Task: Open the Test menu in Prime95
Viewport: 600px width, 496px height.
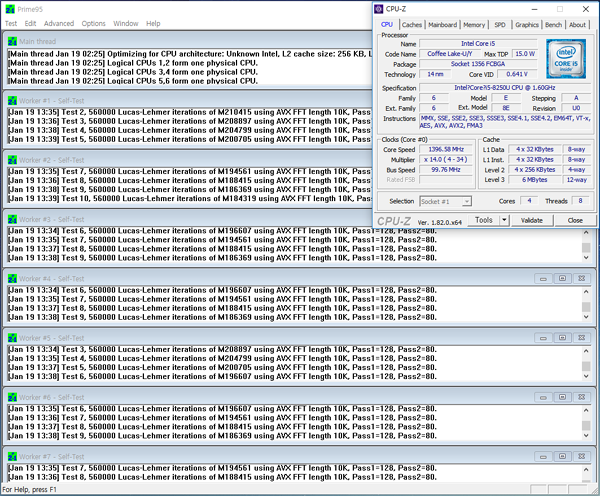Action: 11,23
